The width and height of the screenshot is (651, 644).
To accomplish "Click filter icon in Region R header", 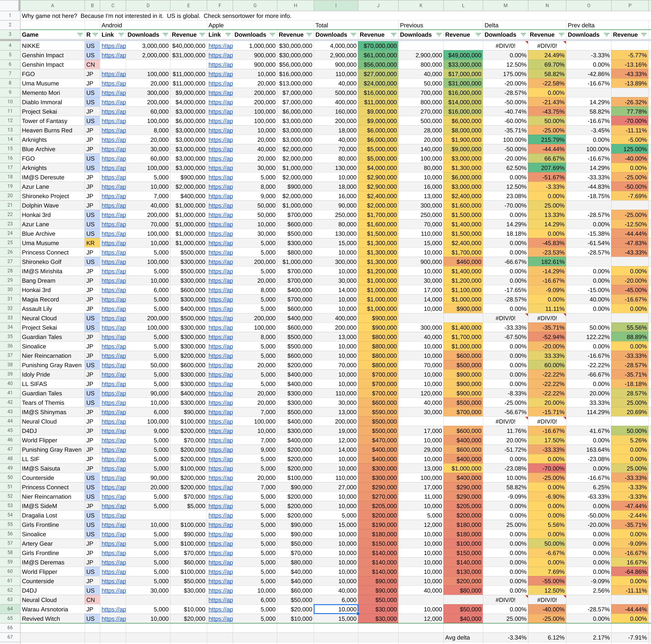I will click(x=95, y=35).
